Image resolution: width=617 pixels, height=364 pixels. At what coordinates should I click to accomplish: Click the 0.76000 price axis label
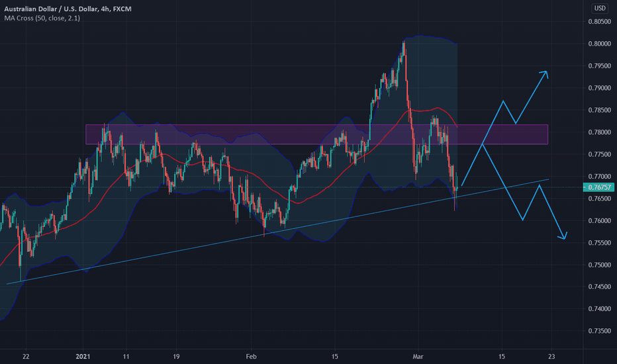(x=600, y=221)
